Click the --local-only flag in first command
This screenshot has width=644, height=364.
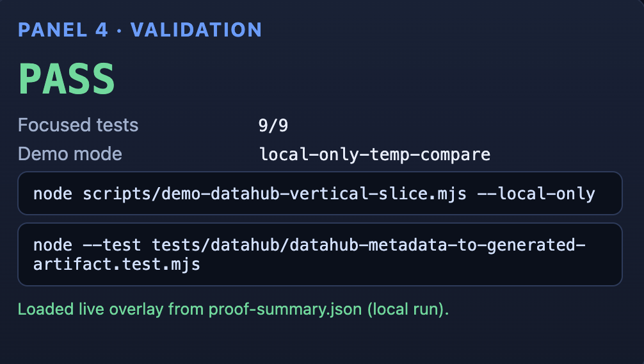[536, 194]
